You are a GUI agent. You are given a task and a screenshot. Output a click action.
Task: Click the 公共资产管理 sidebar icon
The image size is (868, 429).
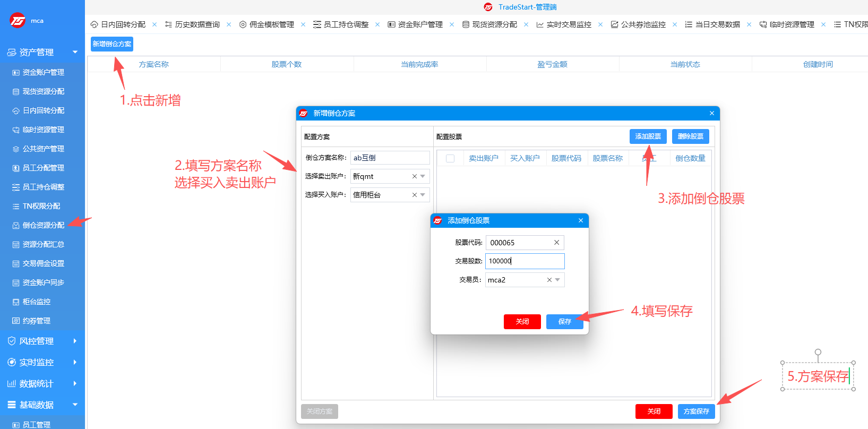(x=16, y=149)
